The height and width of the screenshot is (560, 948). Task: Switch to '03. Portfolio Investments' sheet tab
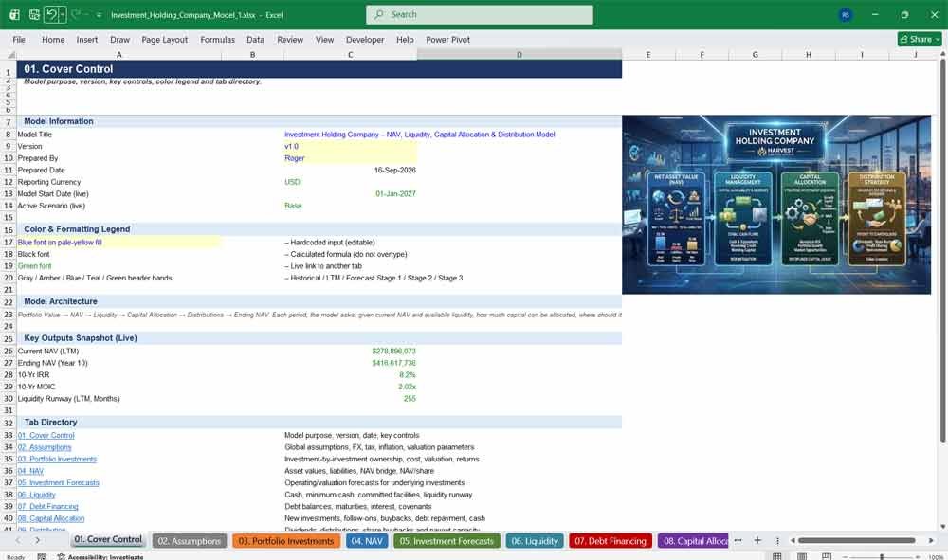286,541
